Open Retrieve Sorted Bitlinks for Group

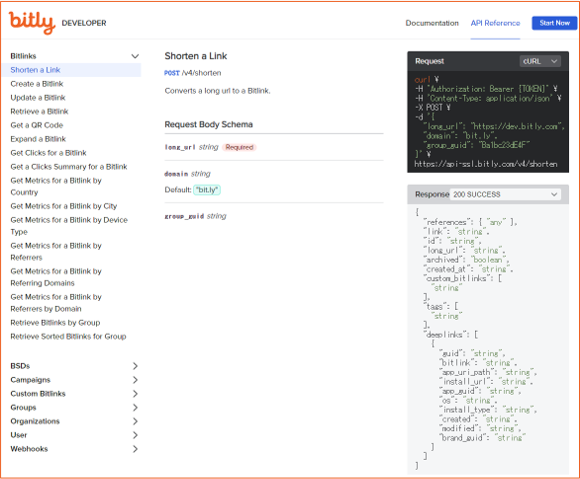68,336
